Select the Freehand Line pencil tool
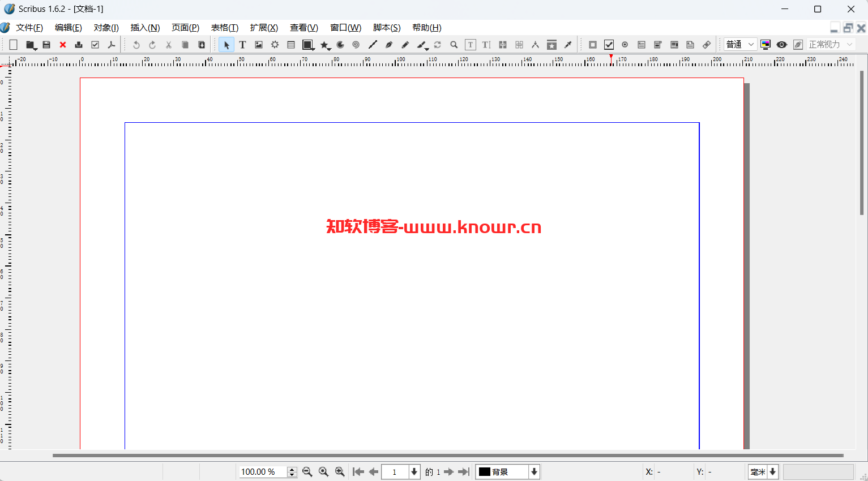Viewport: 868px width, 481px height. (405, 45)
